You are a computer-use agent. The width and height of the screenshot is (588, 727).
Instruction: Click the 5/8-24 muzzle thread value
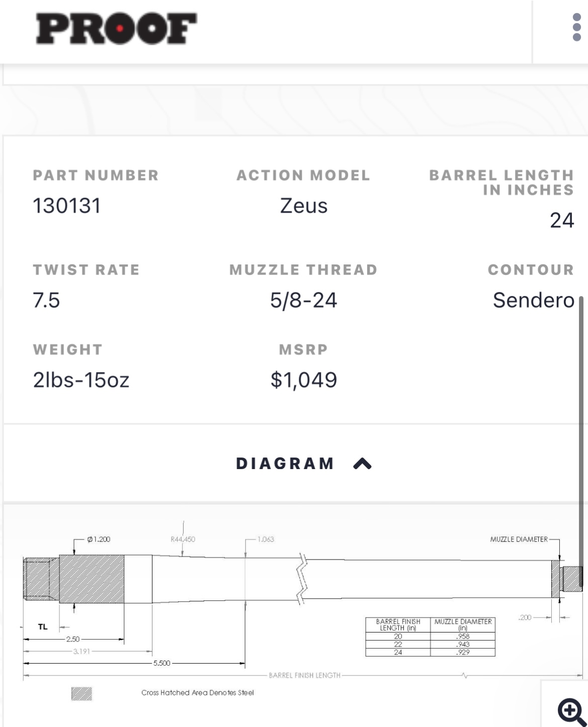(x=303, y=300)
